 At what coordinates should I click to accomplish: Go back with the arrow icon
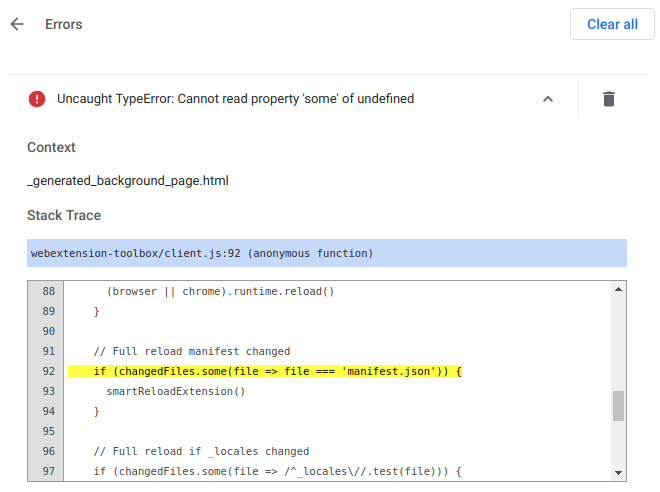pos(17,24)
